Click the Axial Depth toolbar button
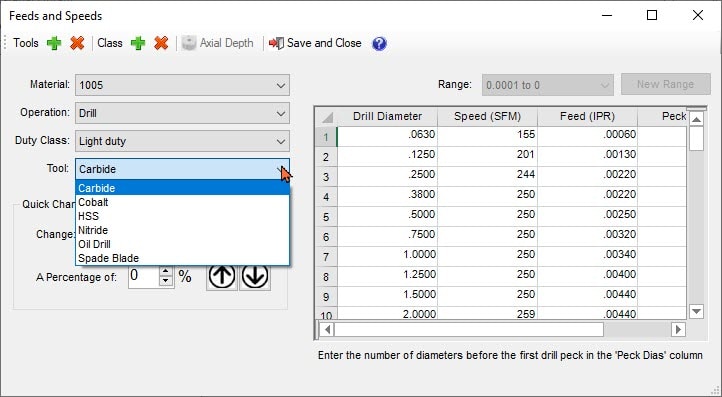Viewport: 722px width, 397px height. tap(218, 43)
